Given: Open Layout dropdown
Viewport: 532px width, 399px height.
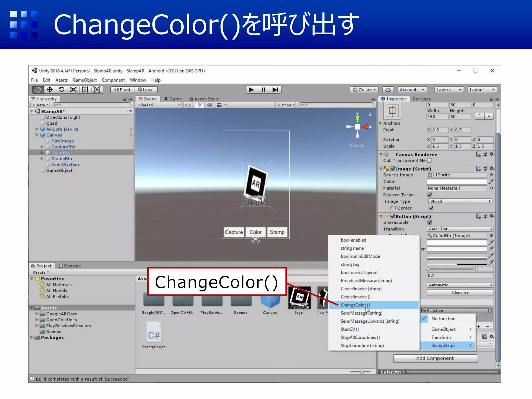Looking at the screenshot, I should coord(482,90).
